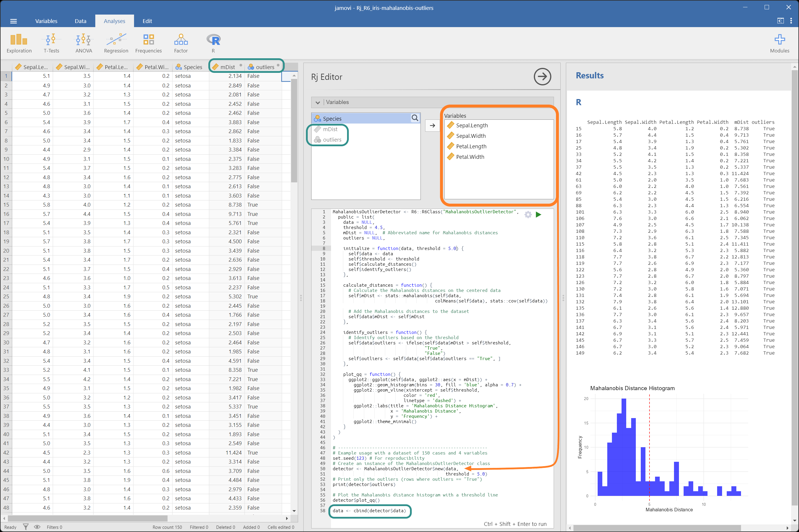Select row 15 header in data grid

coord(6,205)
